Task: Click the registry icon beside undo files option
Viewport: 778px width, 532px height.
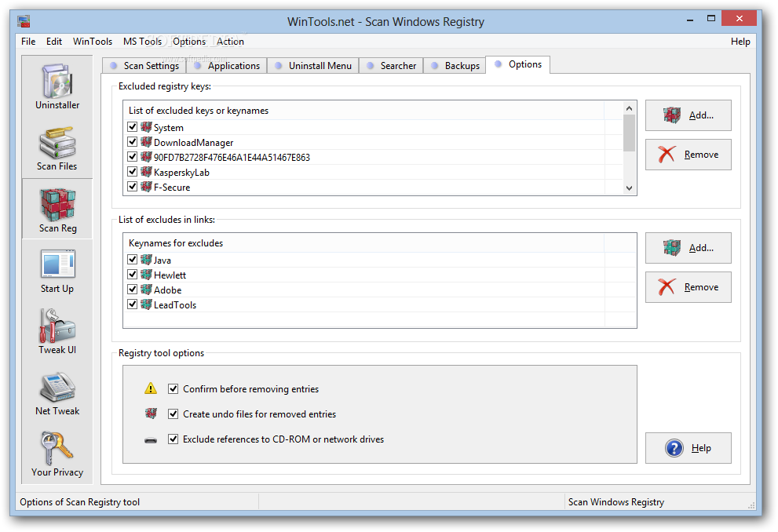Action: tap(151, 413)
